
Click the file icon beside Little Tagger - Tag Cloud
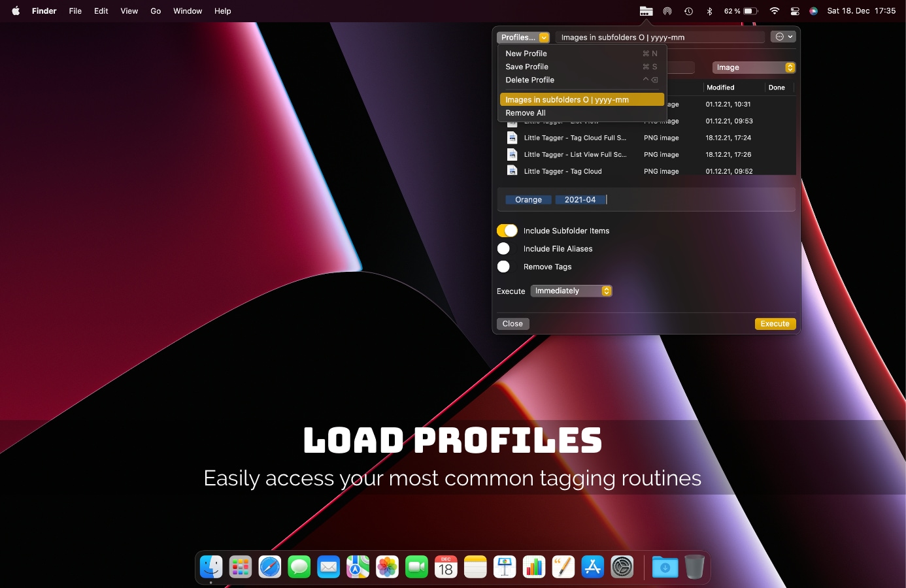[512, 171]
